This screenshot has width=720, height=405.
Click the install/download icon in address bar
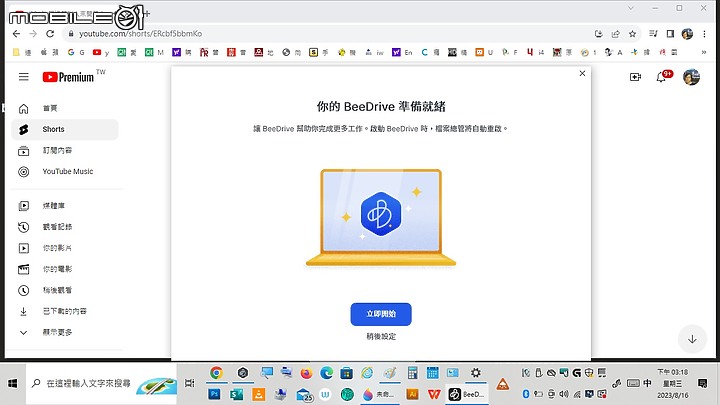(x=598, y=34)
